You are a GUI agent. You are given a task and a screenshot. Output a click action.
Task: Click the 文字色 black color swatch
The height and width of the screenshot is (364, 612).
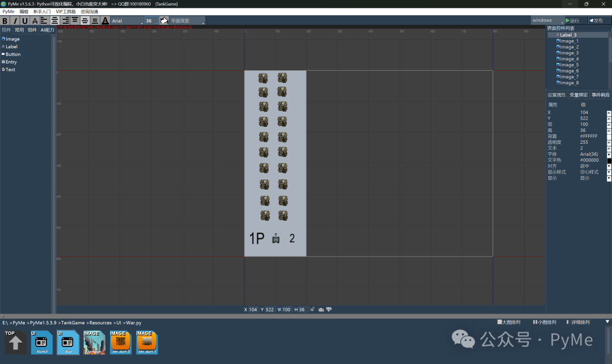[x=609, y=161]
